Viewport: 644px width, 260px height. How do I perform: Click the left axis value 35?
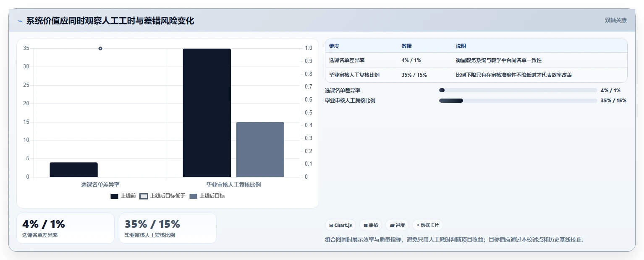[26, 48]
